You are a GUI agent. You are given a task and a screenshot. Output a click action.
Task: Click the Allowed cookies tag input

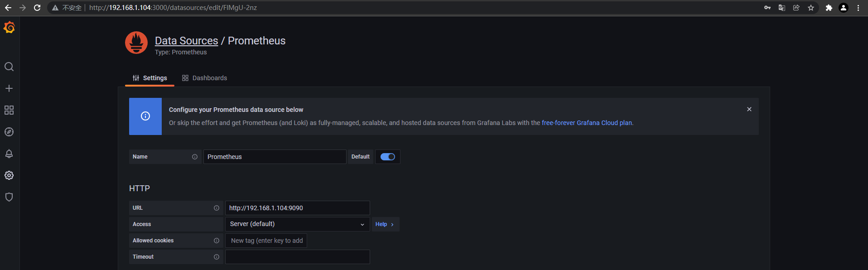pyautogui.click(x=266, y=241)
